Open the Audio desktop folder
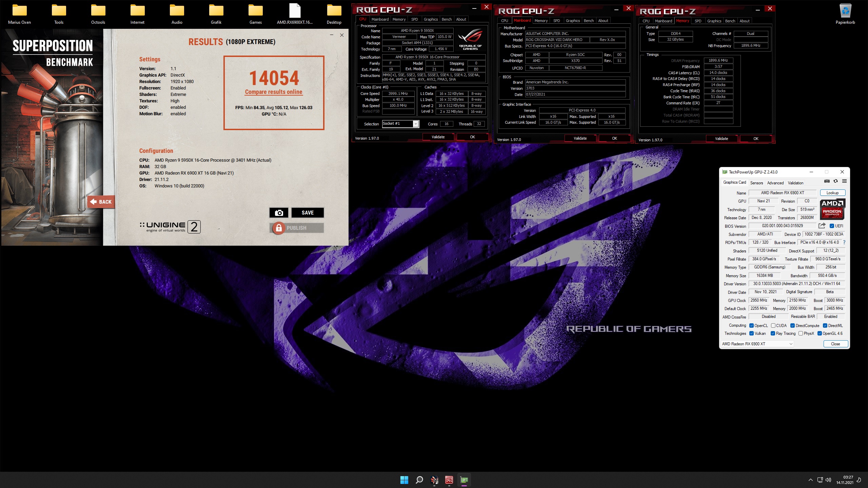 (x=177, y=14)
